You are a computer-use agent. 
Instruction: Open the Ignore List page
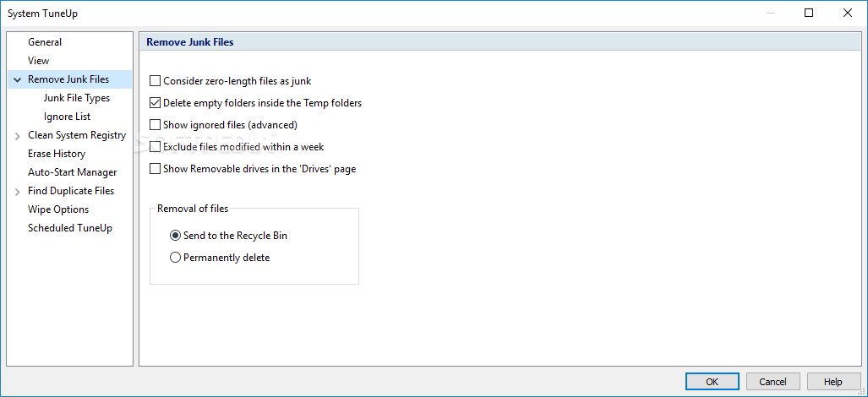(67, 117)
